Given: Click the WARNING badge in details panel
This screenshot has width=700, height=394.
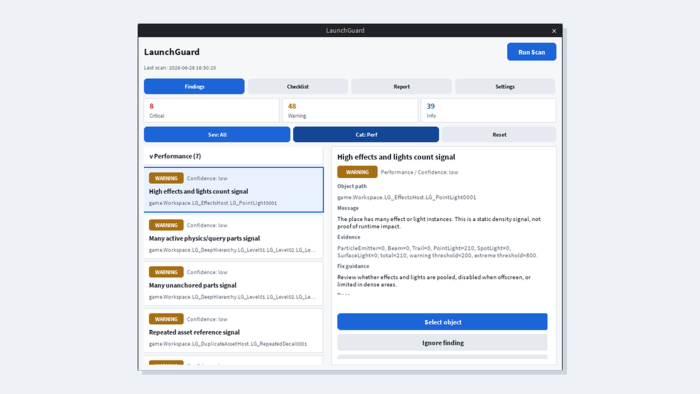Looking at the screenshot, I should [x=357, y=172].
